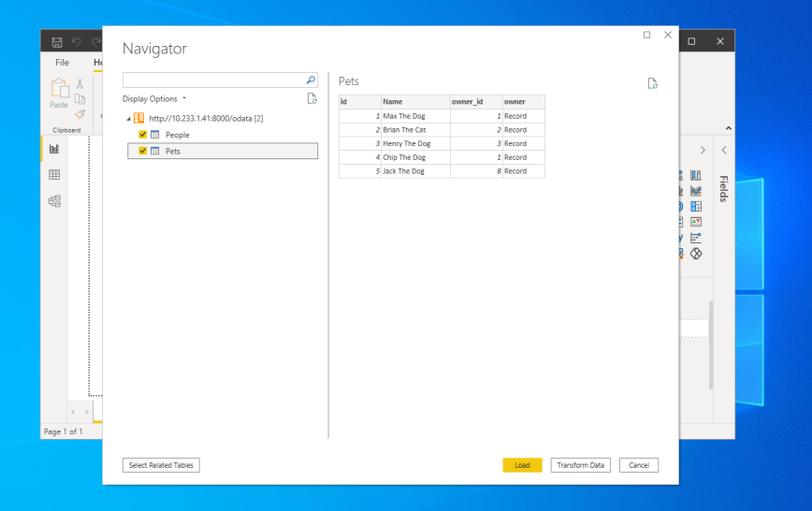The height and width of the screenshot is (511, 812).
Task: Switch to Data view table icon
Action: point(54,175)
